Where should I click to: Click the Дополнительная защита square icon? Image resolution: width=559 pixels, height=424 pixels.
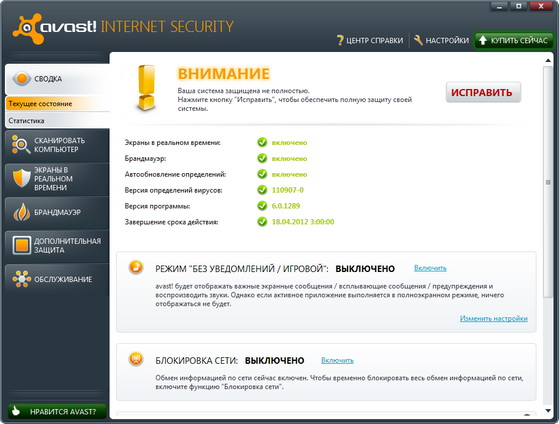tap(22, 245)
